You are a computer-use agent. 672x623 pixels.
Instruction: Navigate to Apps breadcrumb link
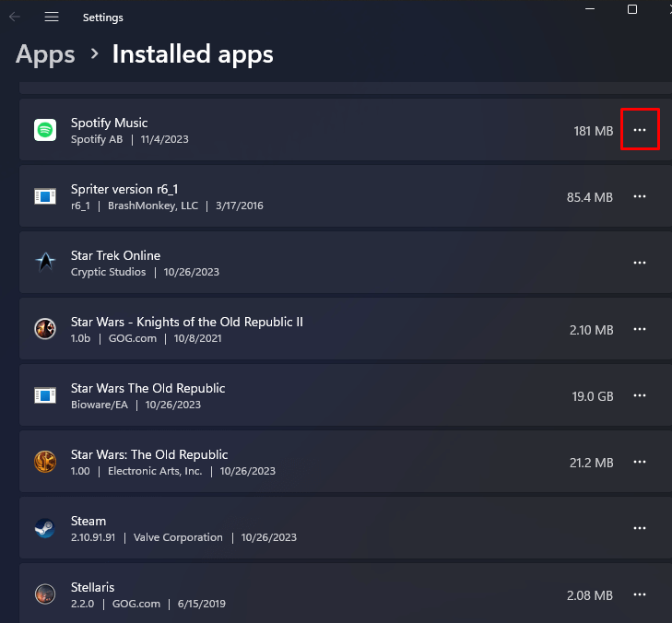tap(45, 54)
